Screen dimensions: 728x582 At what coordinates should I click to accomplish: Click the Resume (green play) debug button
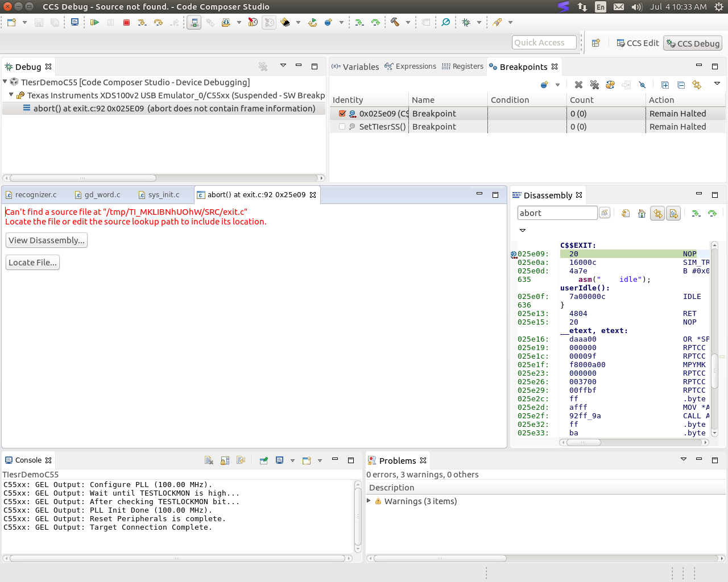coord(94,22)
